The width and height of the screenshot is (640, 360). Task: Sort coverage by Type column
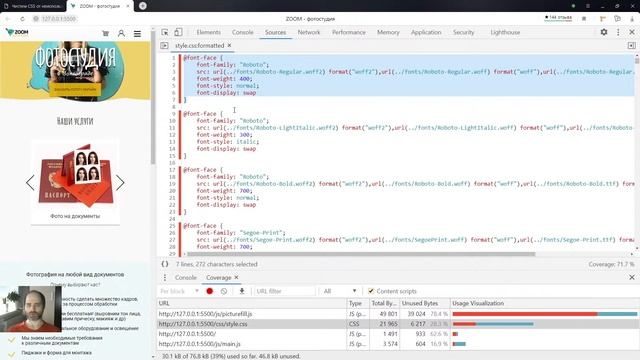tap(358, 303)
